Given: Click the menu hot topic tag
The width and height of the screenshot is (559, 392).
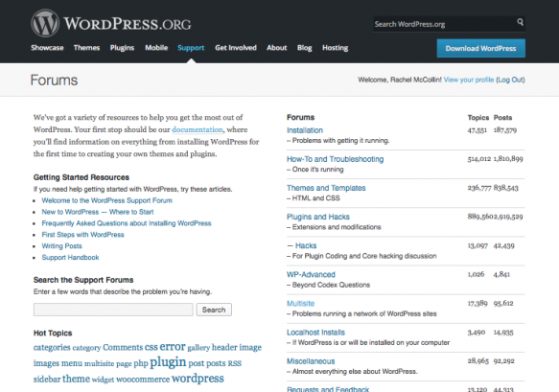Looking at the screenshot, I should point(72,363).
